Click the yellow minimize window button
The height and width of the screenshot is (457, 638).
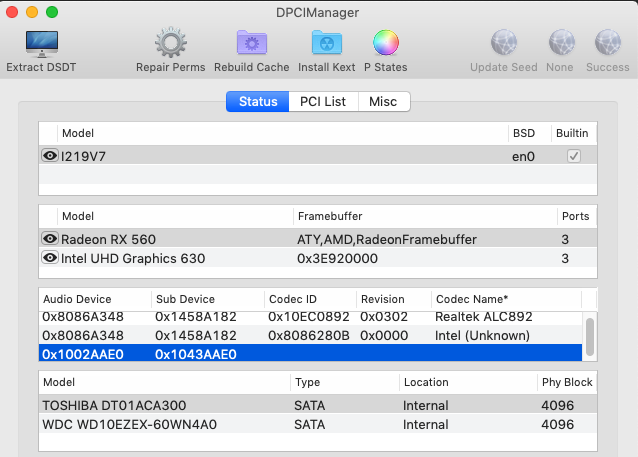(32, 12)
